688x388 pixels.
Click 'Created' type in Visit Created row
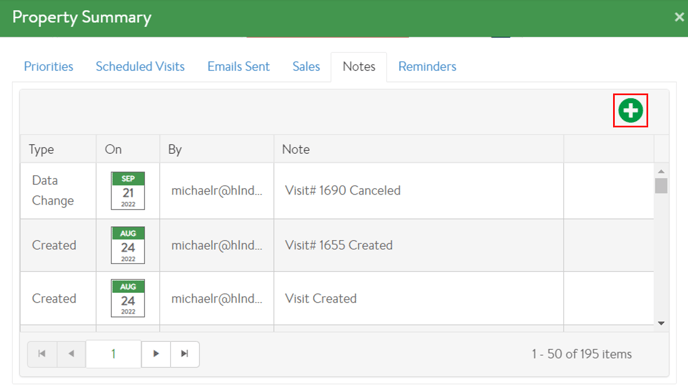tap(54, 298)
